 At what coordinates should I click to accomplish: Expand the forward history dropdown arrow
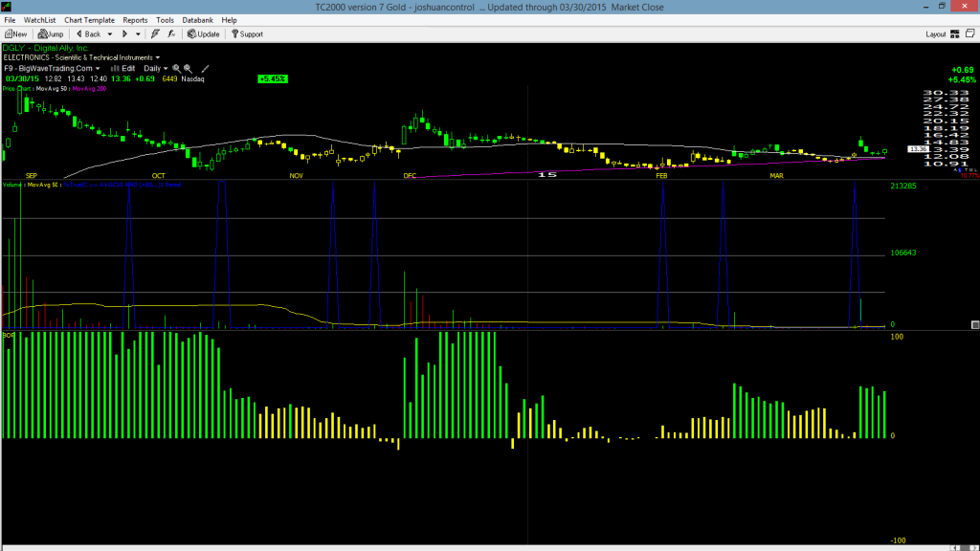pos(138,34)
